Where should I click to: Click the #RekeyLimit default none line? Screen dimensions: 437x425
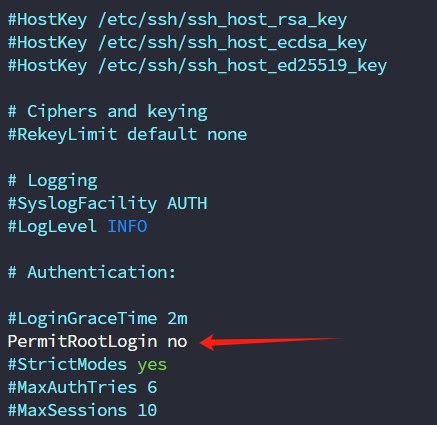pyautogui.click(x=127, y=135)
